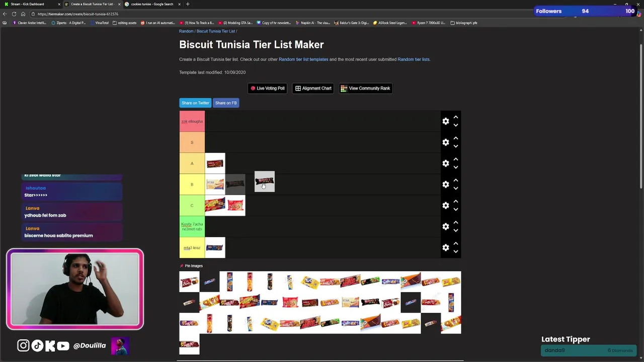The height and width of the screenshot is (362, 644).
Task: Go to browser home page
Action: coord(23,14)
